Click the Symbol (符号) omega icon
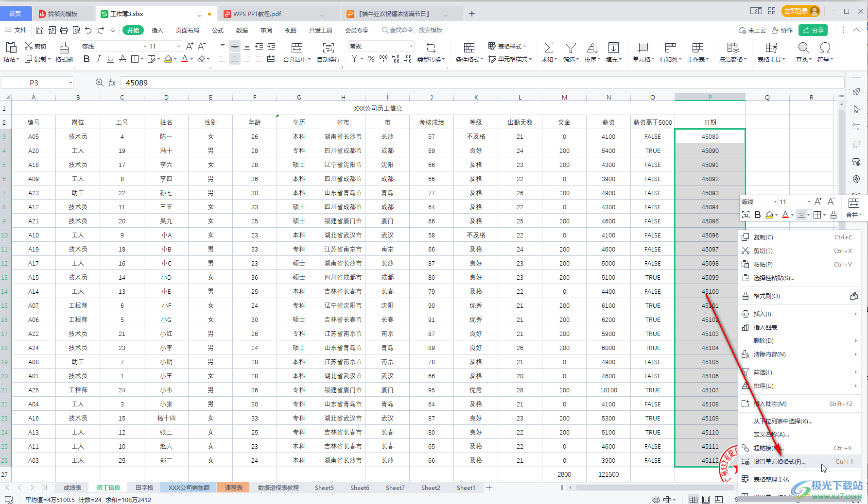This screenshot has width=868, height=504. click(x=825, y=48)
